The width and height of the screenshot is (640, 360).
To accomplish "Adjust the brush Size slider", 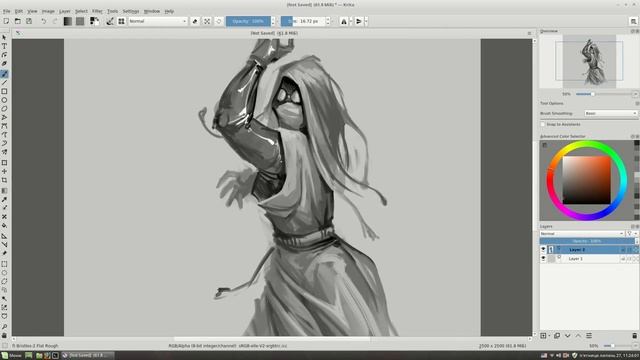I will [x=303, y=21].
